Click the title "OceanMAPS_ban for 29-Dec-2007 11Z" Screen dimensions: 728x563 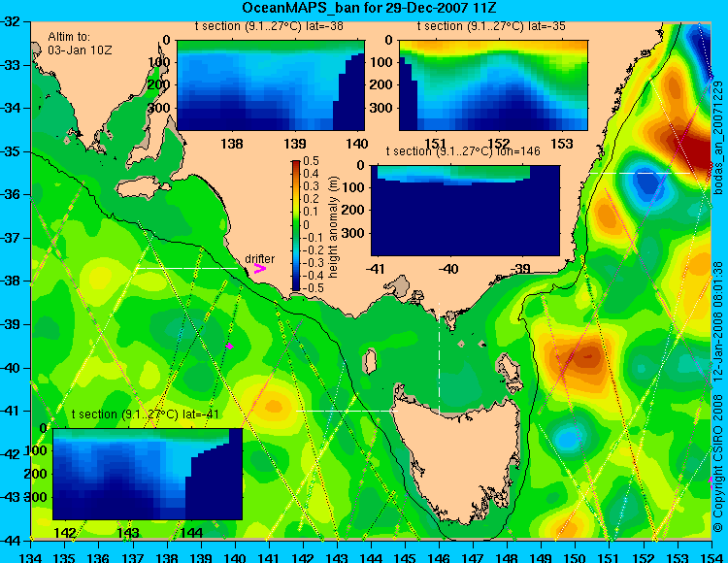pyautogui.click(x=370, y=8)
